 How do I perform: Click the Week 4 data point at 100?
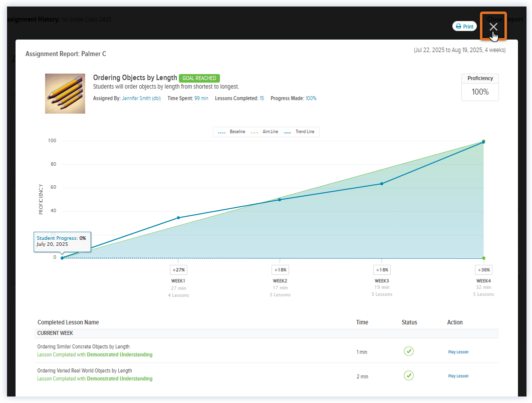coord(483,142)
